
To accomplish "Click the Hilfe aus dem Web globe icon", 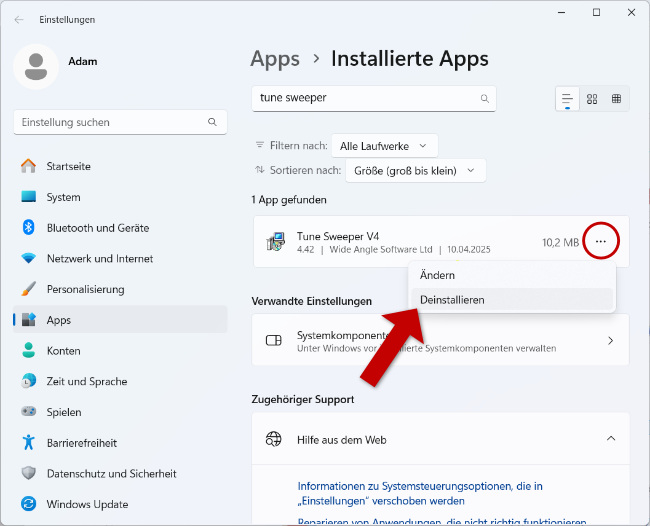I will pos(274,439).
